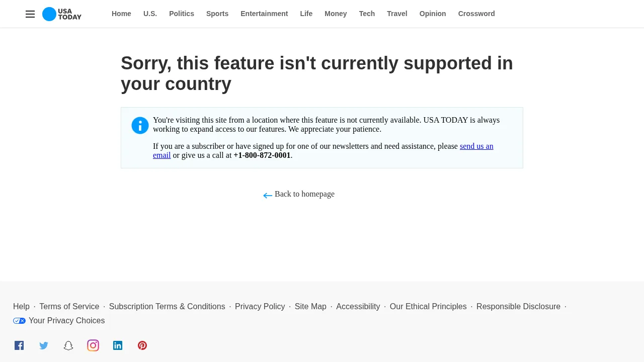Open the Sports section
The height and width of the screenshot is (362, 644).
click(217, 14)
